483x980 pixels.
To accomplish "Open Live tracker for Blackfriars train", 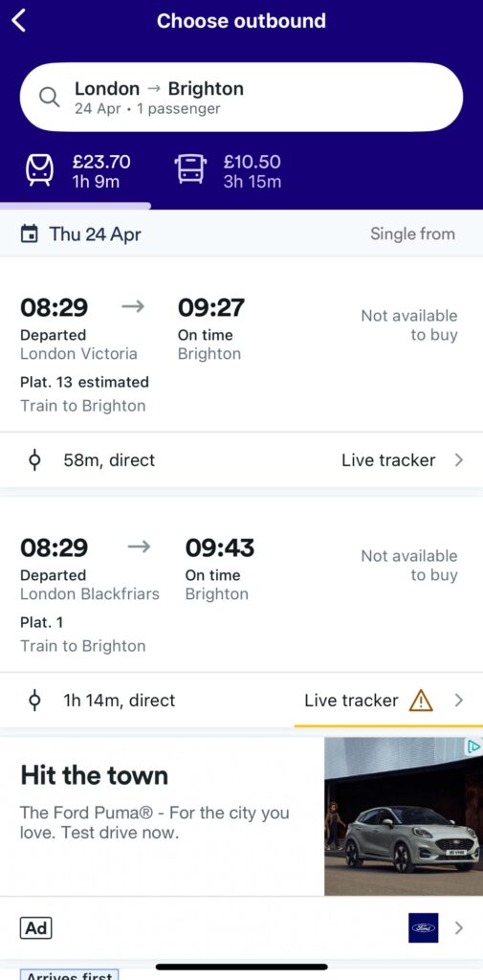I will point(351,700).
